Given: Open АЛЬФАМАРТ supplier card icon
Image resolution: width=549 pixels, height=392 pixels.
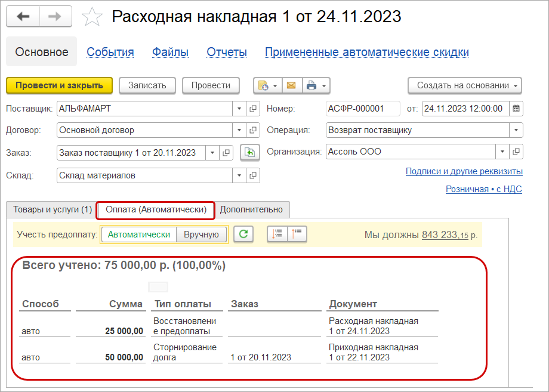Looking at the screenshot, I should [253, 109].
